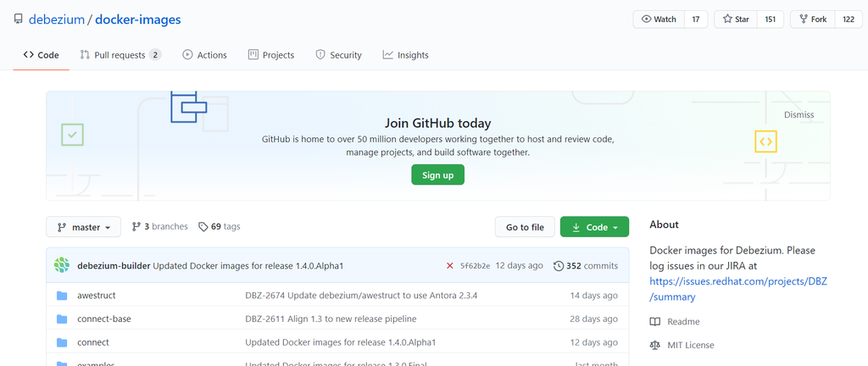Click the connect-base folder icon

point(62,319)
